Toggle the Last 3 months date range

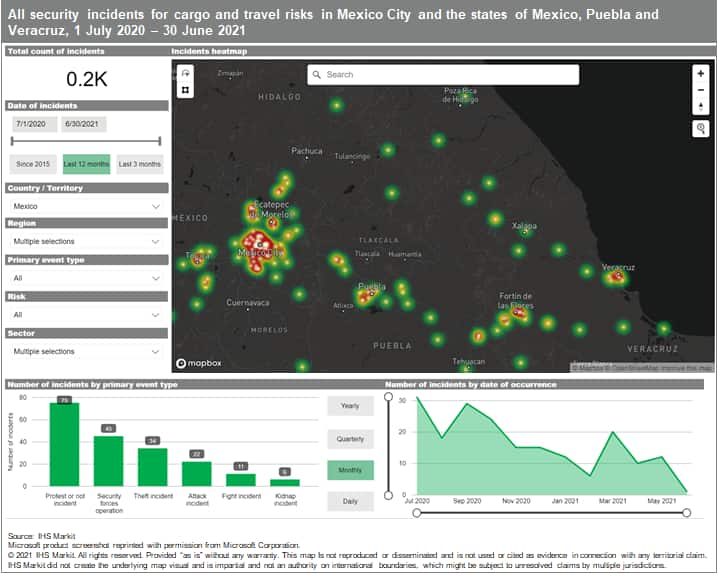139,164
